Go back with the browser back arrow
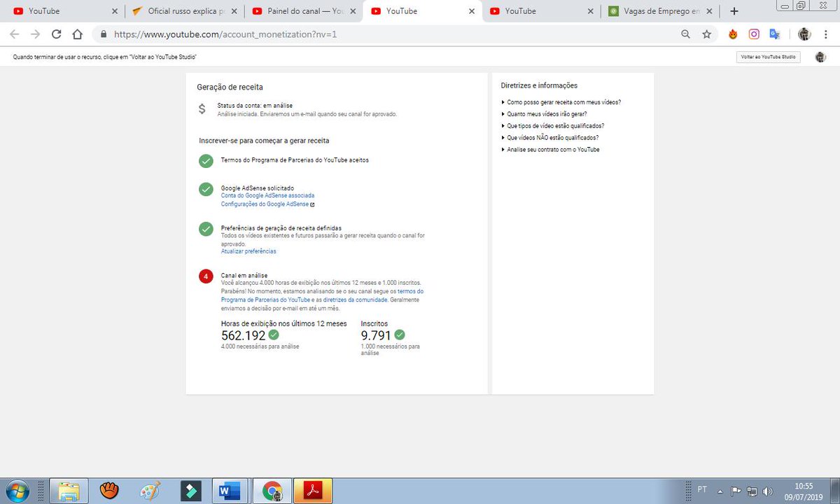Viewport: 840px width, 504px height. point(15,34)
